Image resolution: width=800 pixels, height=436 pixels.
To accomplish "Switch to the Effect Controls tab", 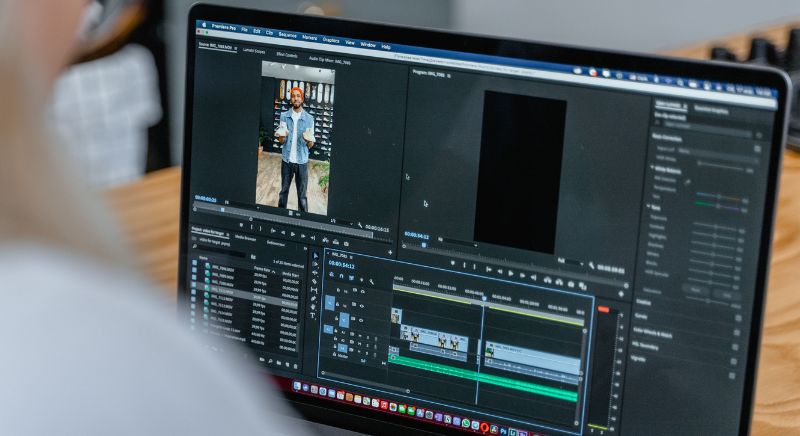I will coord(287,55).
